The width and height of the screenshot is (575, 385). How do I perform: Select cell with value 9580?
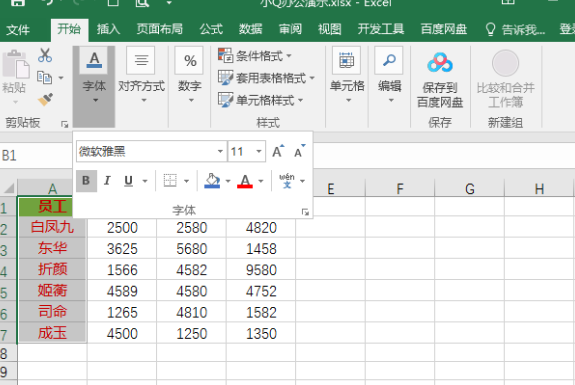pyautogui.click(x=261, y=270)
